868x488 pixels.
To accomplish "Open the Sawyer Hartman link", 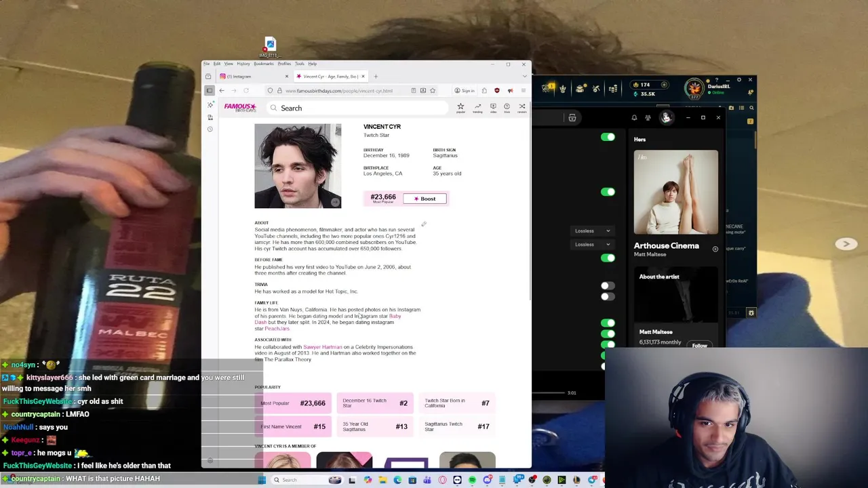I will (323, 347).
